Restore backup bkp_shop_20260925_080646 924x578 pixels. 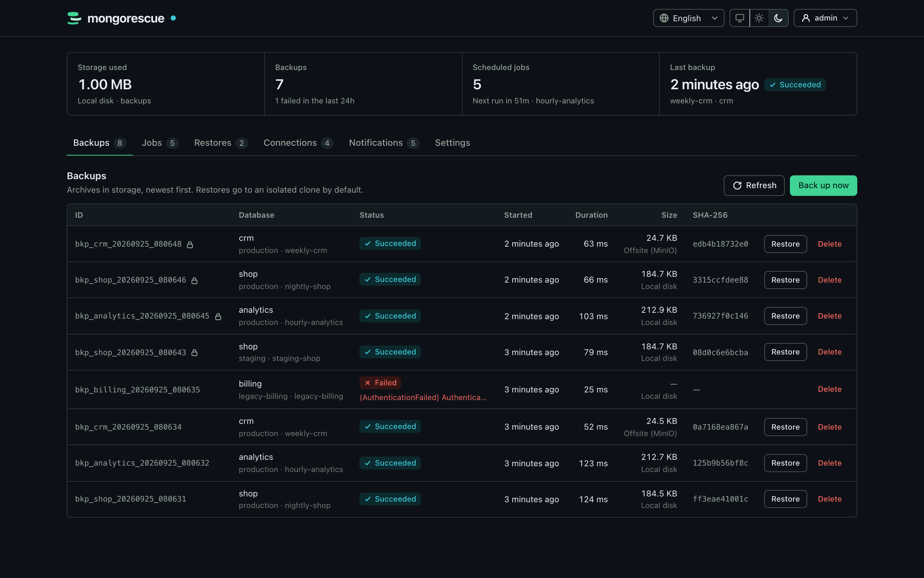[x=785, y=280]
